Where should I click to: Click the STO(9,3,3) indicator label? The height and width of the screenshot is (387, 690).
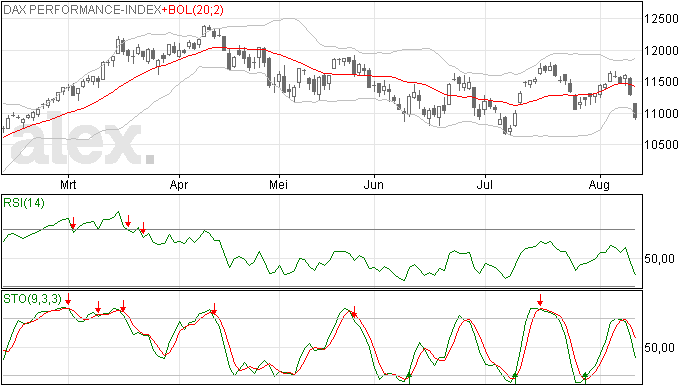32,299
